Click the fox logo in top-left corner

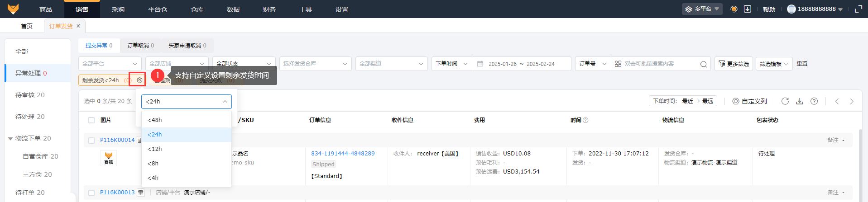(13, 9)
